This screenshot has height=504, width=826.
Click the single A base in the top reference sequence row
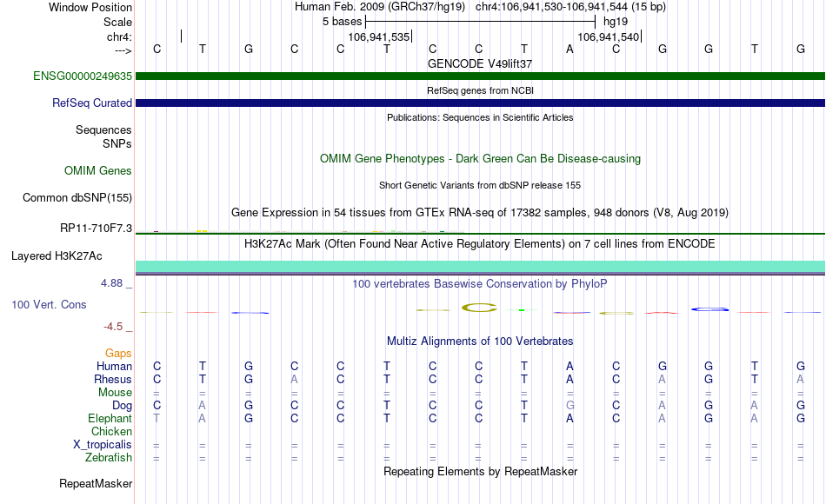(x=570, y=49)
